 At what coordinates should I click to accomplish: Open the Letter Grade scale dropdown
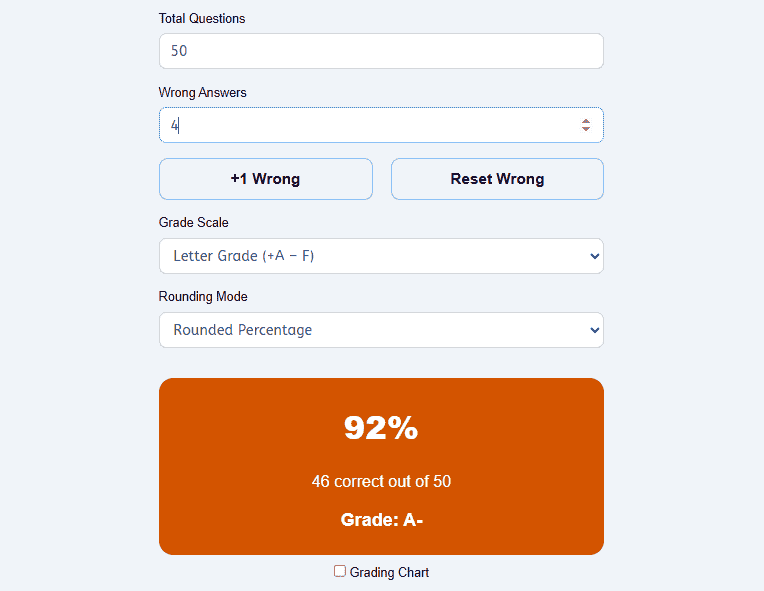[x=370, y=256]
